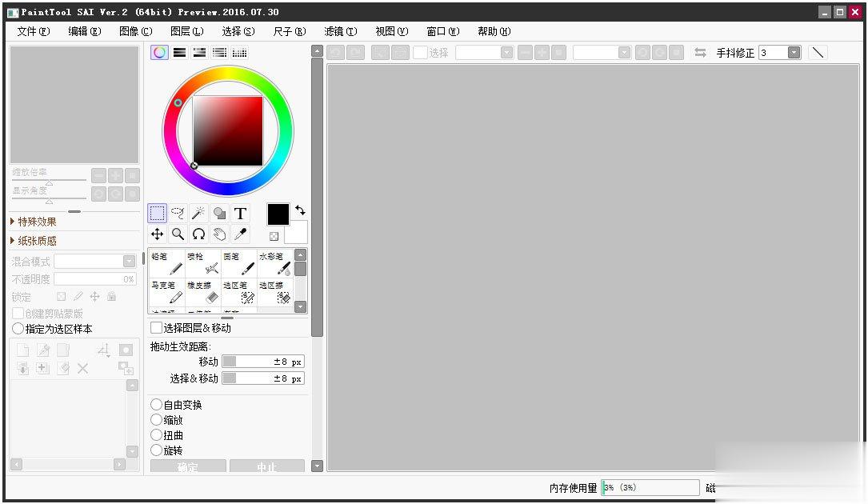Image resolution: width=868 pixels, height=504 pixels.
Task: Show the color mixer panel icon
Action: coord(219,53)
